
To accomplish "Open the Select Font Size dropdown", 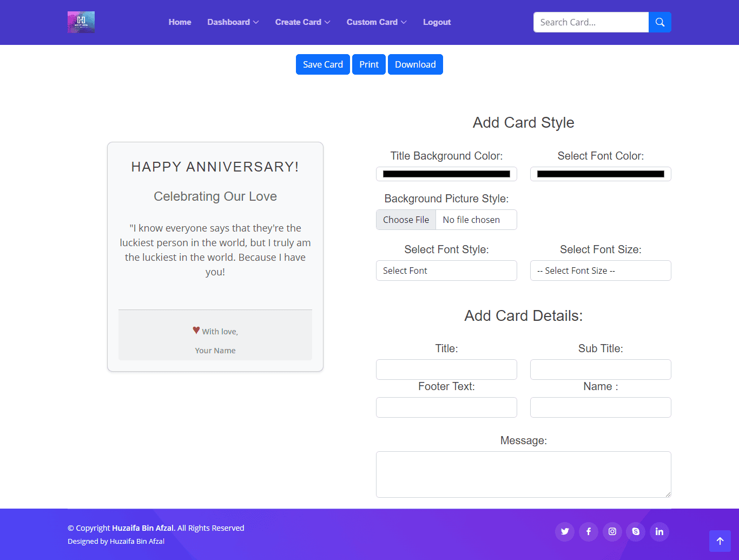I will [601, 271].
